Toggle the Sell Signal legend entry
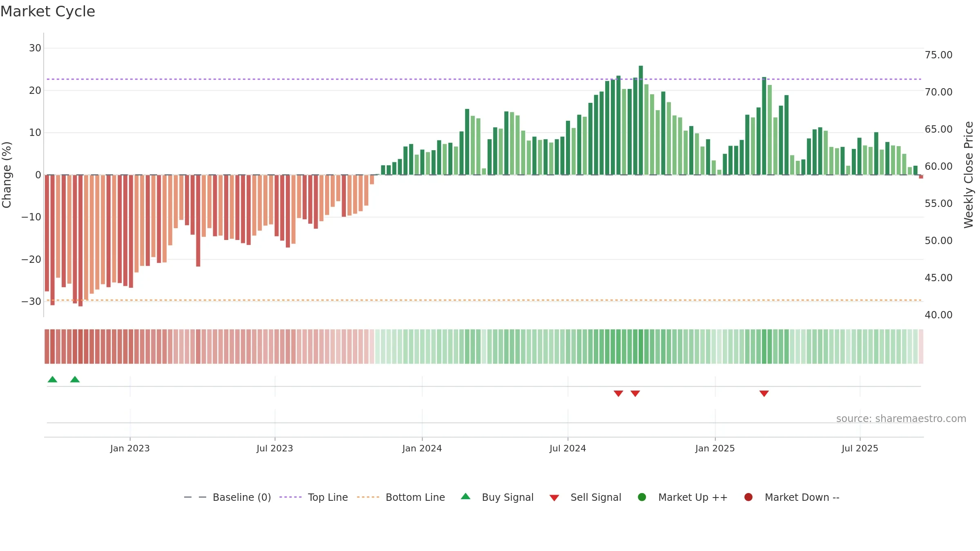Image resolution: width=980 pixels, height=551 pixels. pos(585,497)
